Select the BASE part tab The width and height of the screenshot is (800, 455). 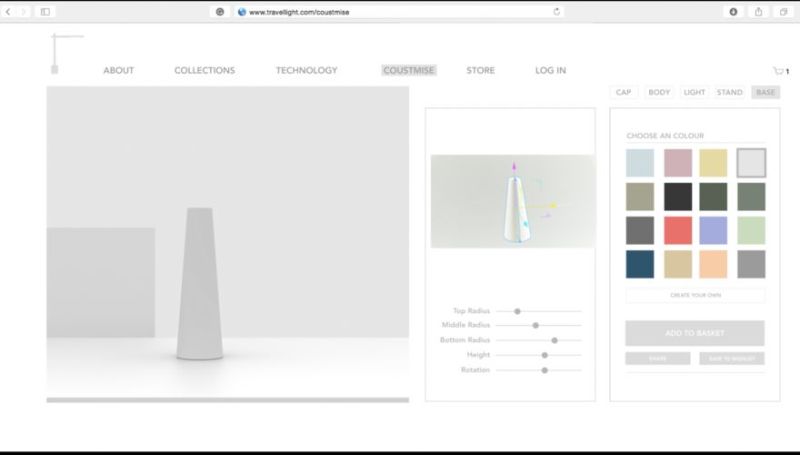[x=766, y=92]
